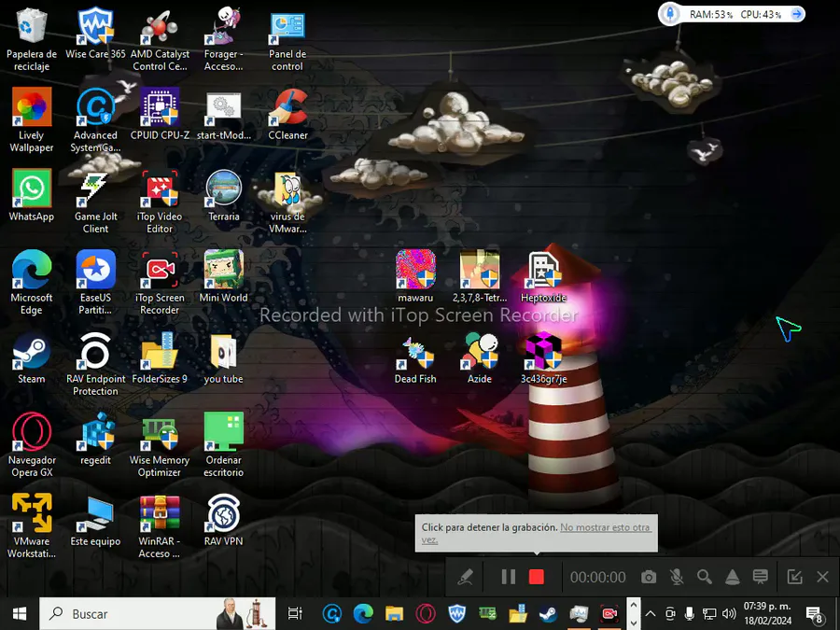Click RAV Endpoint Protection icon

pyautogui.click(x=95, y=364)
